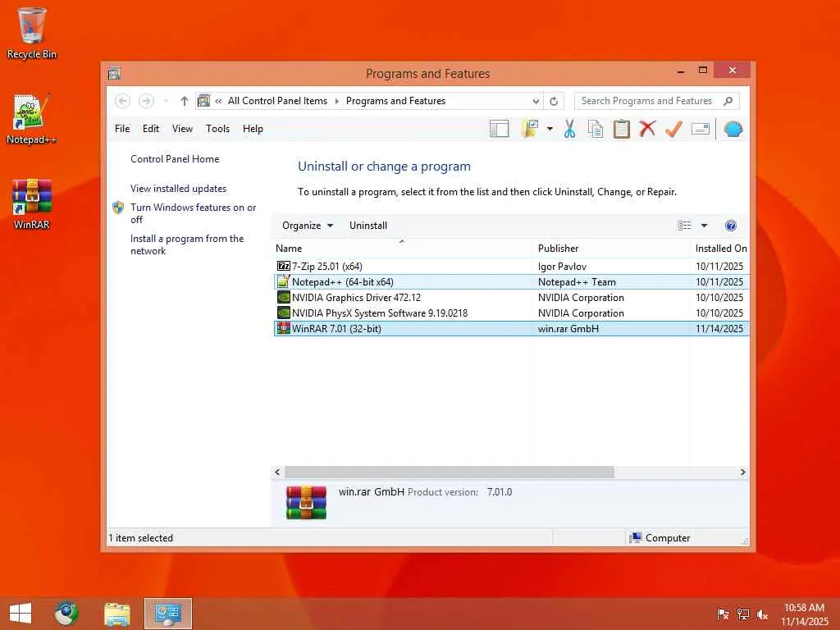Viewport: 840px width, 630px height.
Task: Open the folder options dropdown arrow
Action: click(x=550, y=129)
